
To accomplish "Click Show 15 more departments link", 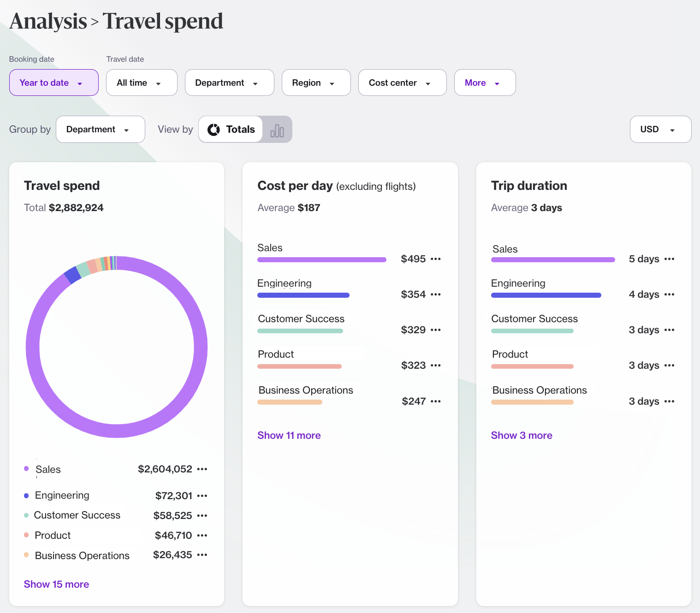I will 56,584.
